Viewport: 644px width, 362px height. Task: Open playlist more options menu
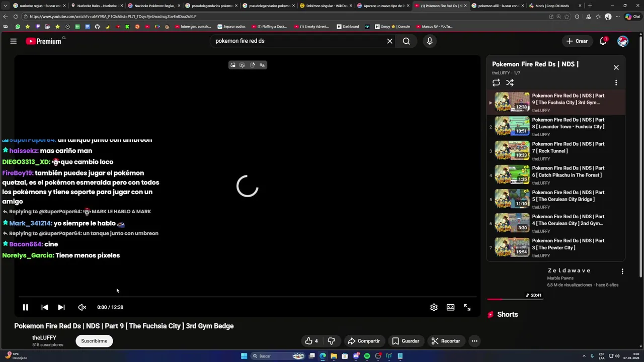coord(616,82)
